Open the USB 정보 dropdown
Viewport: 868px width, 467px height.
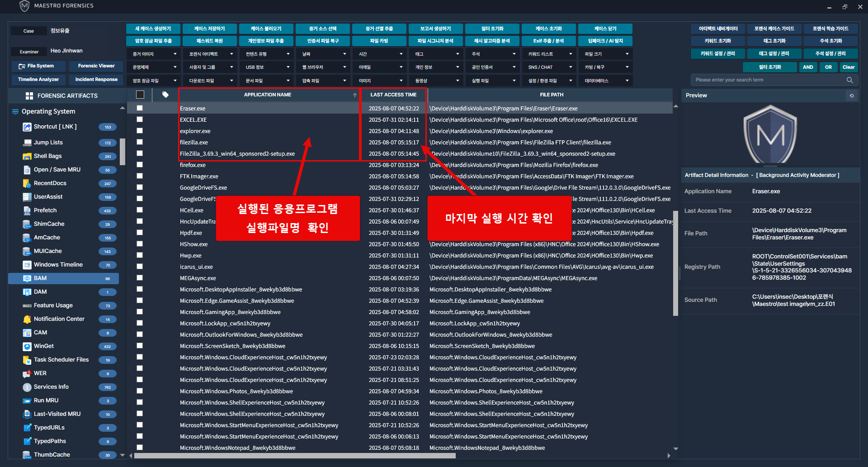266,67
